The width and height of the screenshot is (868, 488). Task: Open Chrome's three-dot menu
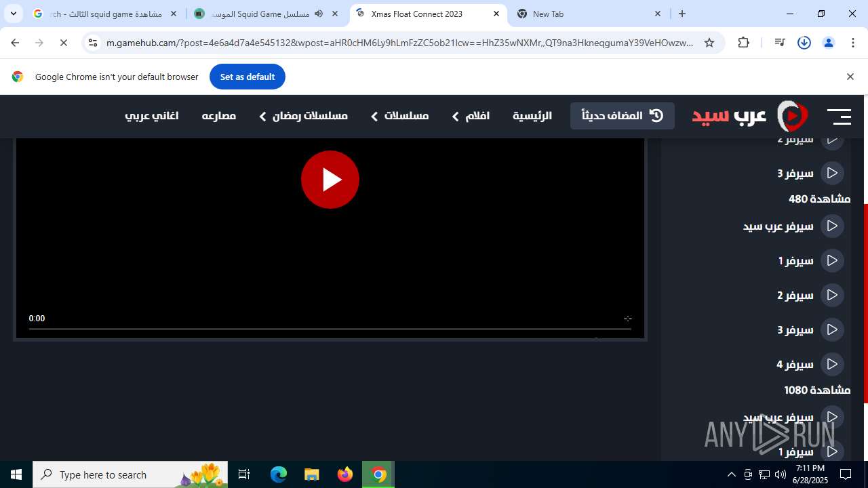pyautogui.click(x=853, y=43)
